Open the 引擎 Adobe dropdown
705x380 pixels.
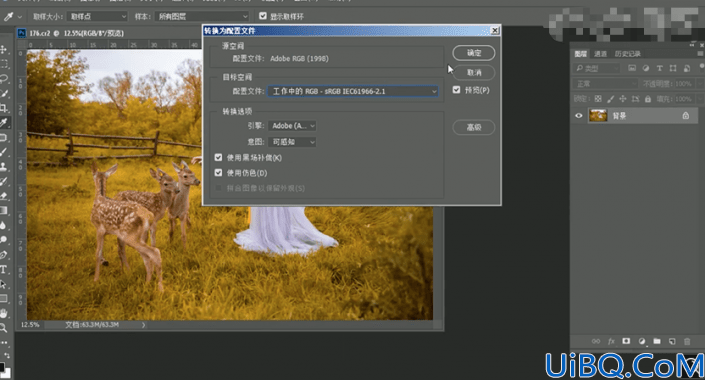(292, 126)
